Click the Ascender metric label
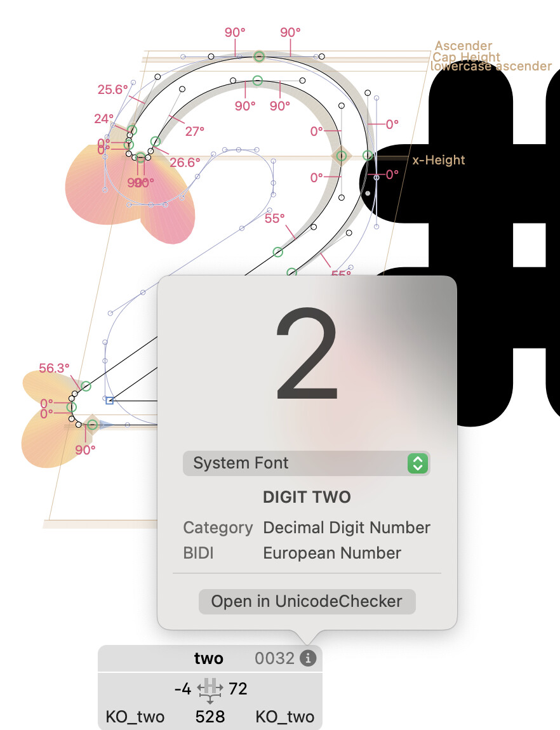The width and height of the screenshot is (560, 730). (x=463, y=46)
